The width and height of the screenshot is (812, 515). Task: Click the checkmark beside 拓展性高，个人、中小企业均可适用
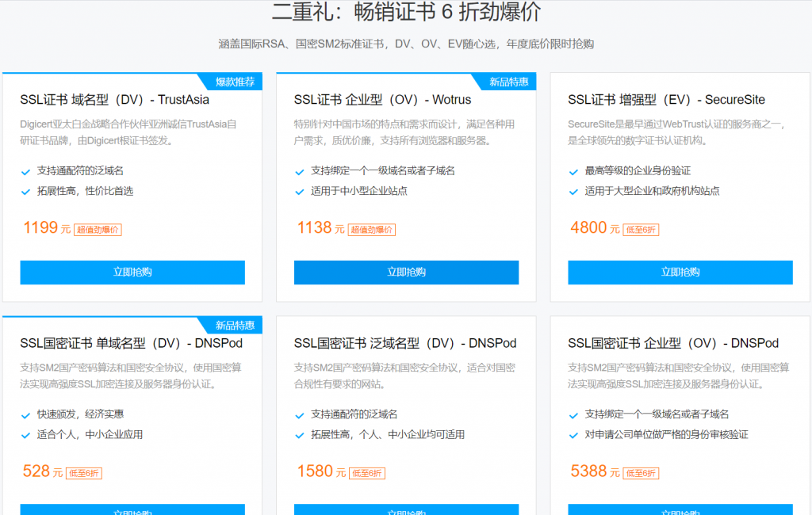(299, 435)
